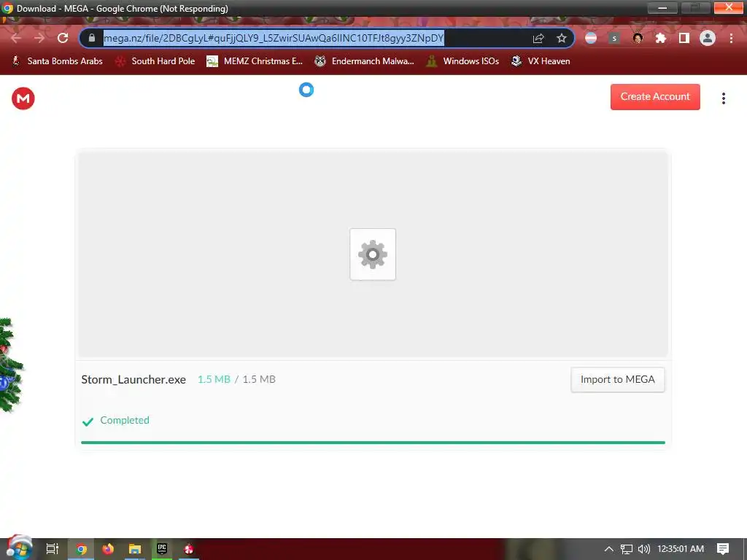Click the Import to MEGA button
Image resolution: width=747 pixels, height=560 pixels.
pos(617,379)
